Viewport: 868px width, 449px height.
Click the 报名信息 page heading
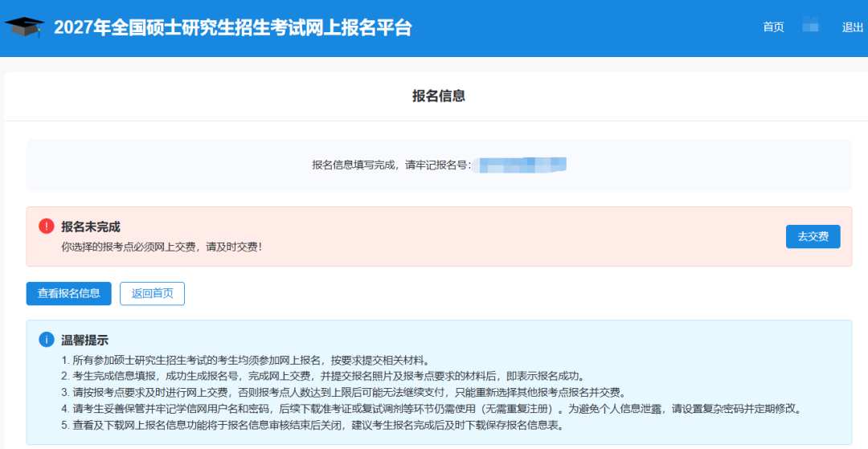439,96
